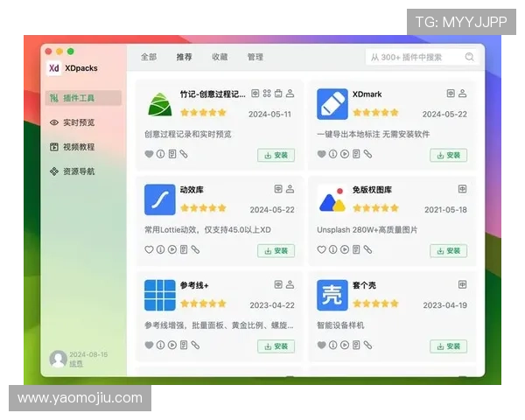Click the description 创意过程记录和实时预览

pyautogui.click(x=188, y=134)
